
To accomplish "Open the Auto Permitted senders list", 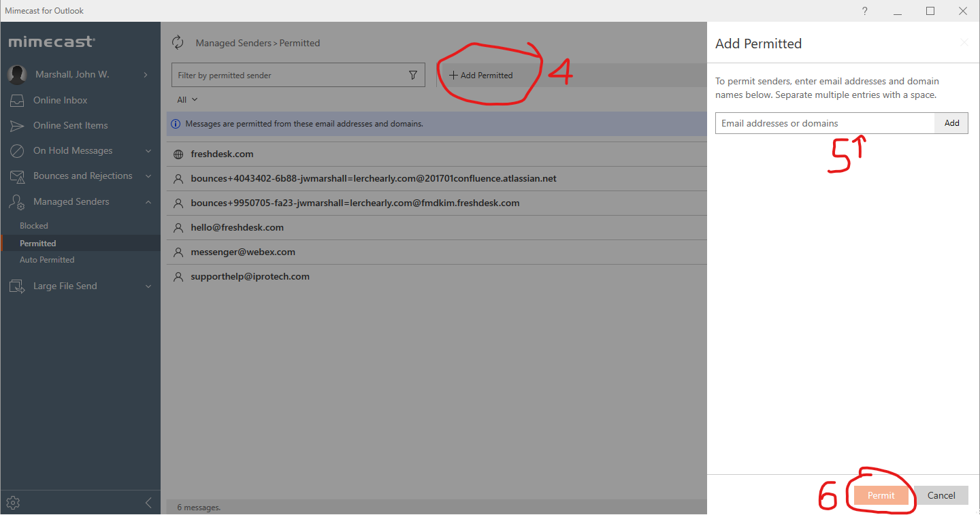I will 47,259.
